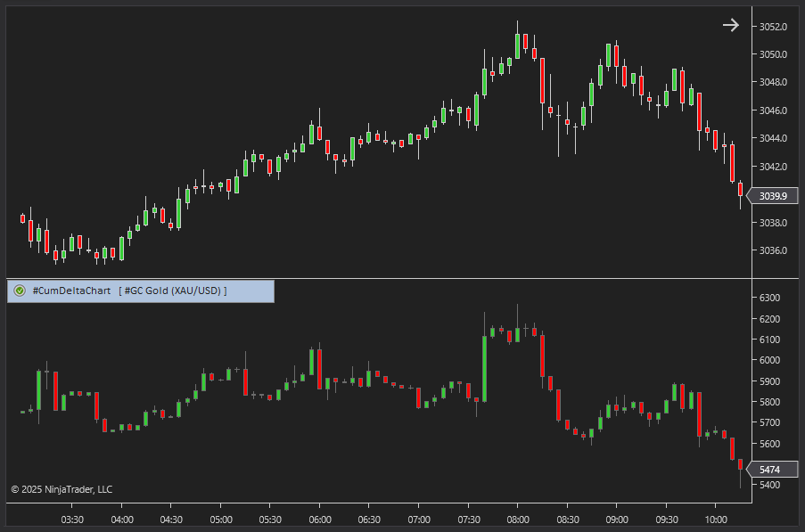Screen dimensions: 805x532
Task: Click the green checkmark icon beside #CumDeltaChart
Action: point(20,291)
